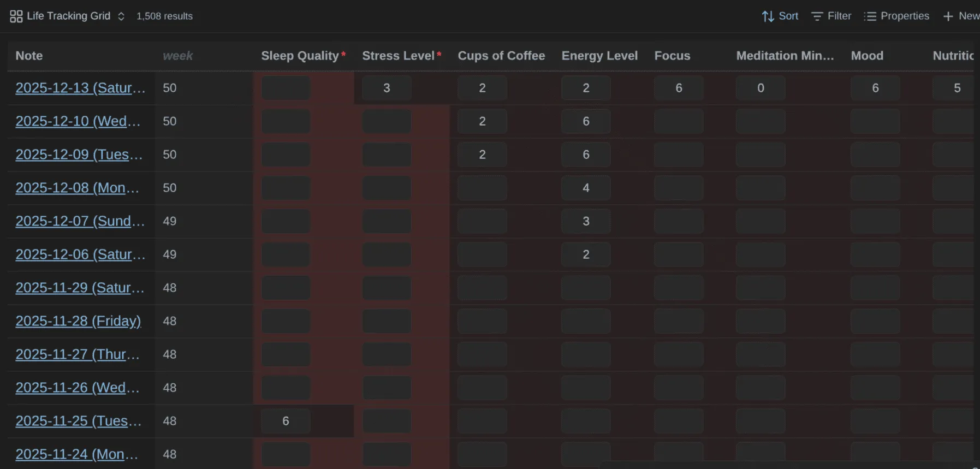The image size is (980, 469).
Task: Edit Sleep Quality field for 2025-12-13
Action: click(286, 88)
